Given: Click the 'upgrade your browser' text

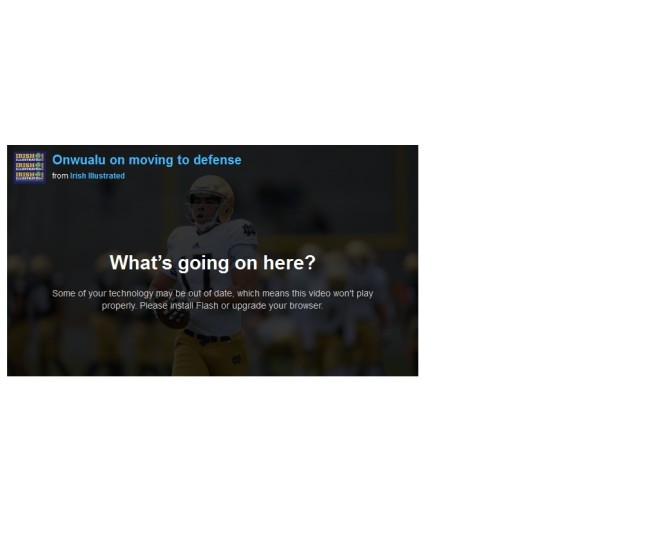Looking at the screenshot, I should click(277, 306).
